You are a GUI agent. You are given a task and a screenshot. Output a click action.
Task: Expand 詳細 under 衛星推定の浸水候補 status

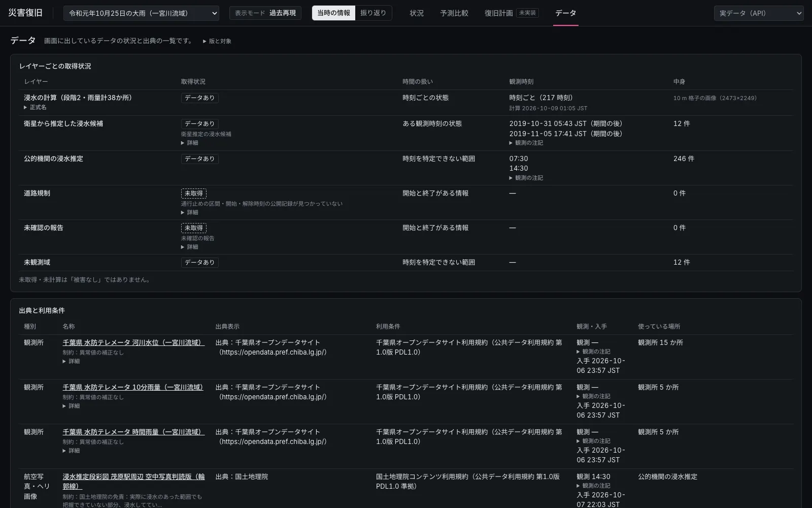point(190,143)
